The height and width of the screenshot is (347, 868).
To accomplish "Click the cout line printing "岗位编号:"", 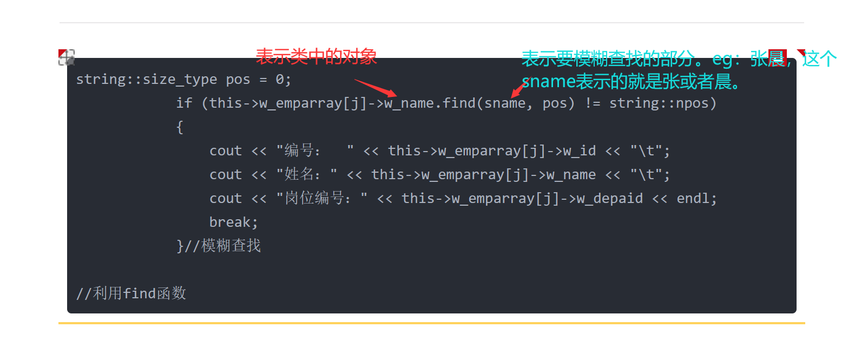I will coord(463,199).
